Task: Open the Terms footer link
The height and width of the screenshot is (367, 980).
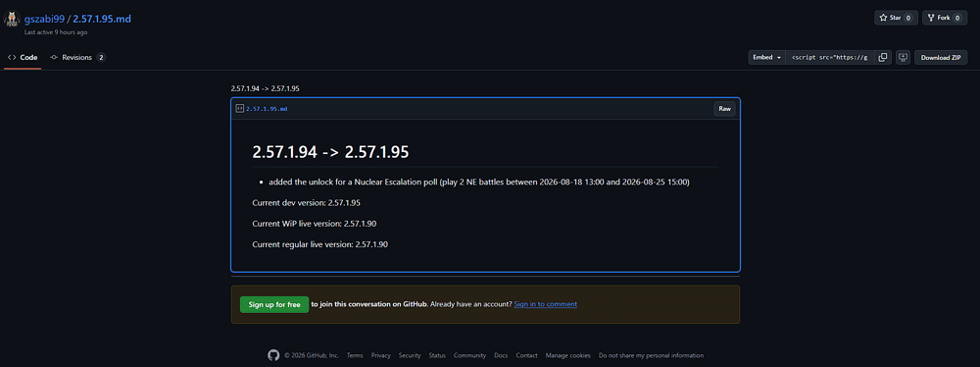Action: tap(355, 355)
